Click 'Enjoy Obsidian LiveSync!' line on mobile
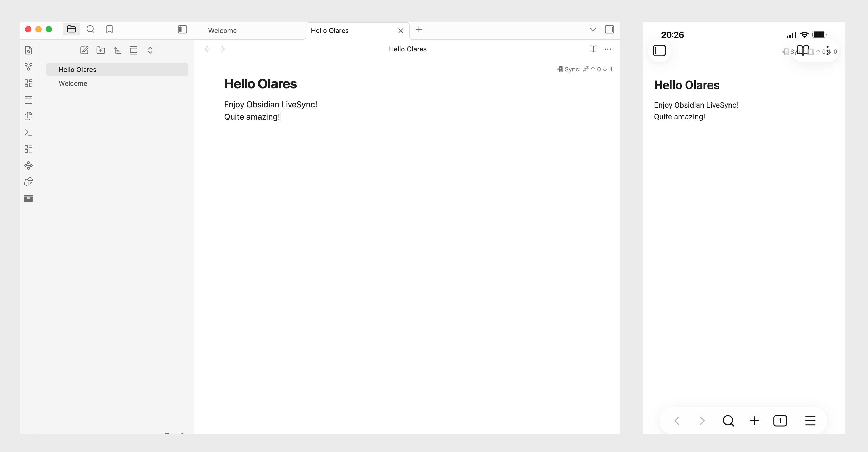This screenshot has height=452, width=868. coord(696,105)
